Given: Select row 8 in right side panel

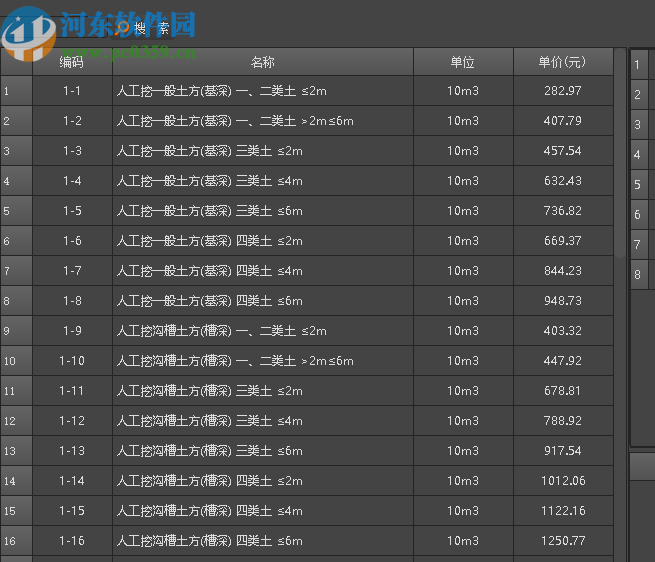Looking at the screenshot, I should (639, 275).
